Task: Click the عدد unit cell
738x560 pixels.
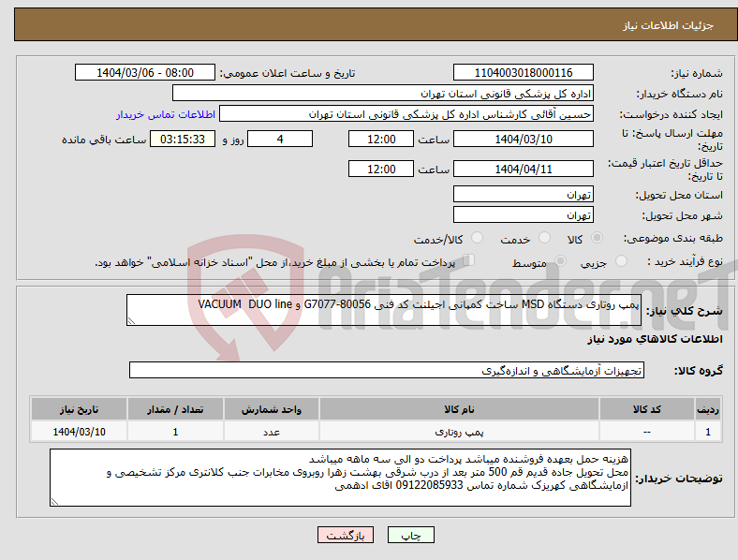Action: coord(272,432)
